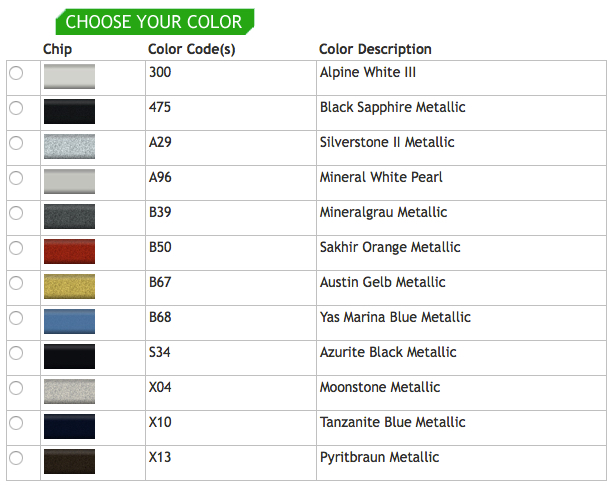Click the Pyritbraun dark brown color chip
This screenshot has height=485, width=615.
click(70, 461)
